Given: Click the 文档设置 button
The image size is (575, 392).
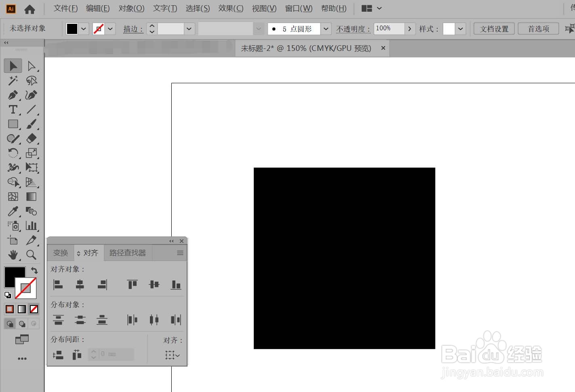Looking at the screenshot, I should coord(494,29).
